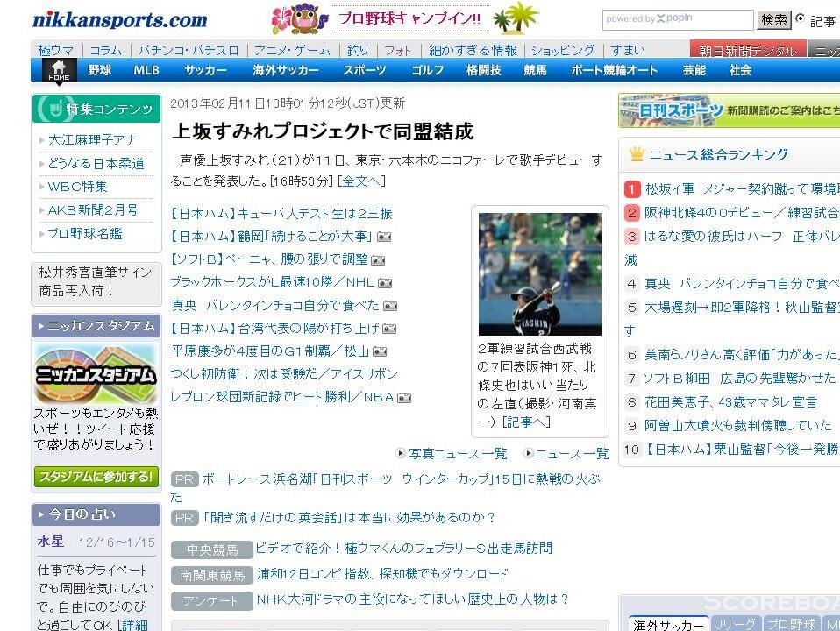The image size is (840, 631).
Task: Select the 海外サッカー scoreboard tab
Action: pos(668,624)
